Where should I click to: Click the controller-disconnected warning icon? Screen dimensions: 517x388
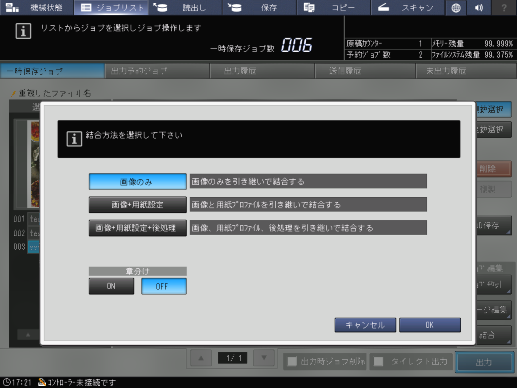coord(42,382)
